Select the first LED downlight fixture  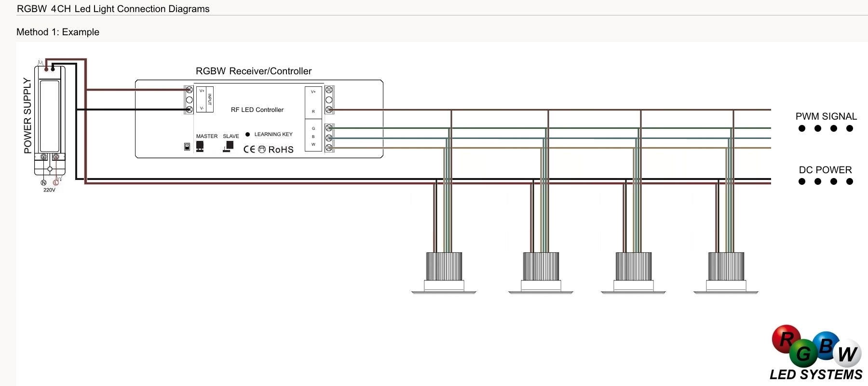444,272
